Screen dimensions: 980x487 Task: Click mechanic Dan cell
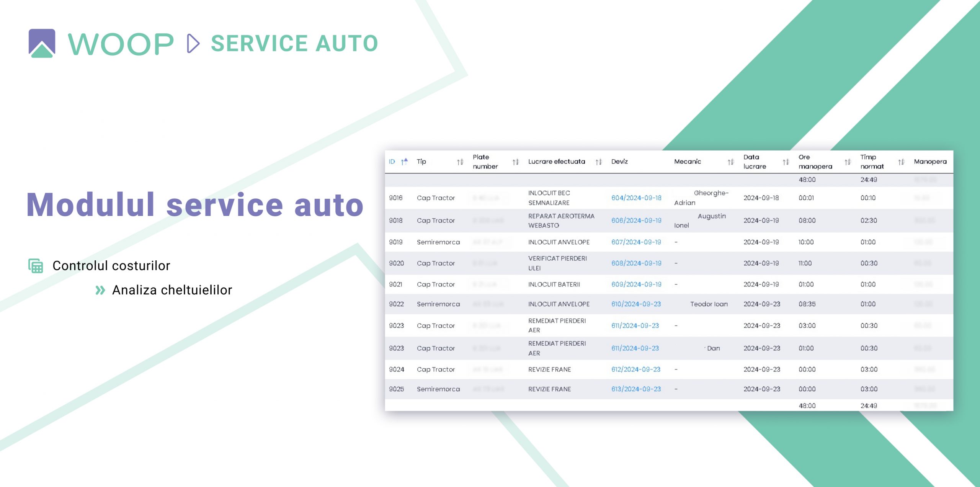[x=713, y=348]
